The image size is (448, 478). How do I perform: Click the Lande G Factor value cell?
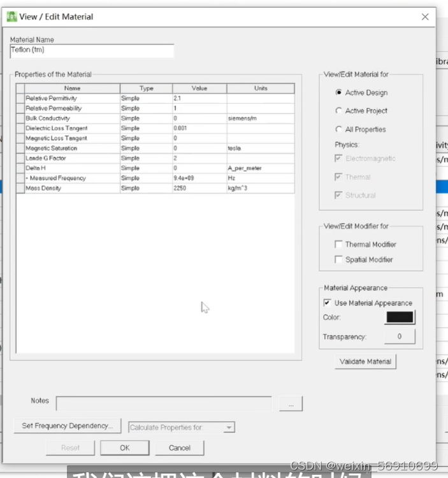click(199, 158)
